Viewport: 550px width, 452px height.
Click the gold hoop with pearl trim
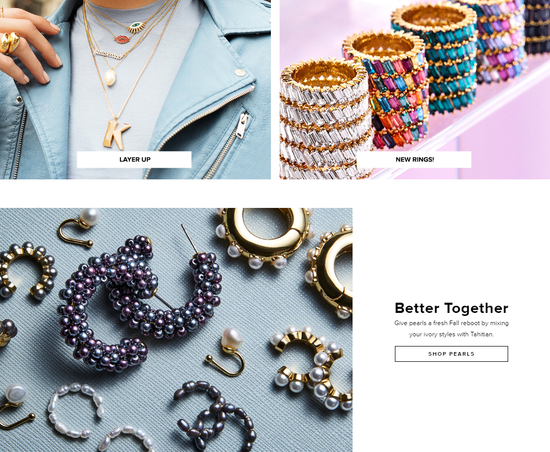(266, 237)
